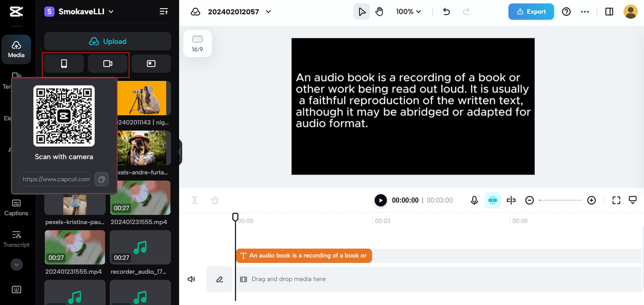Select the orange audio book text clip
The image size is (644, 305).
tap(304, 255)
